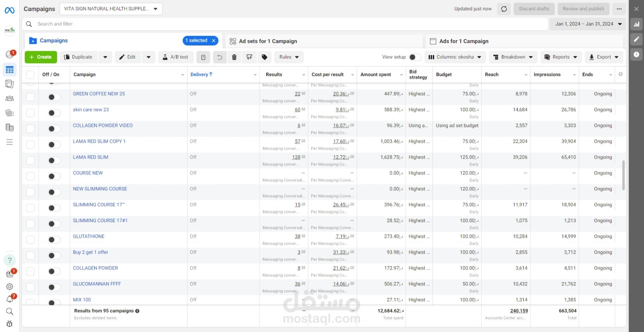Open the Export dropdown
Screen dimensions: 644x332
[604, 57]
